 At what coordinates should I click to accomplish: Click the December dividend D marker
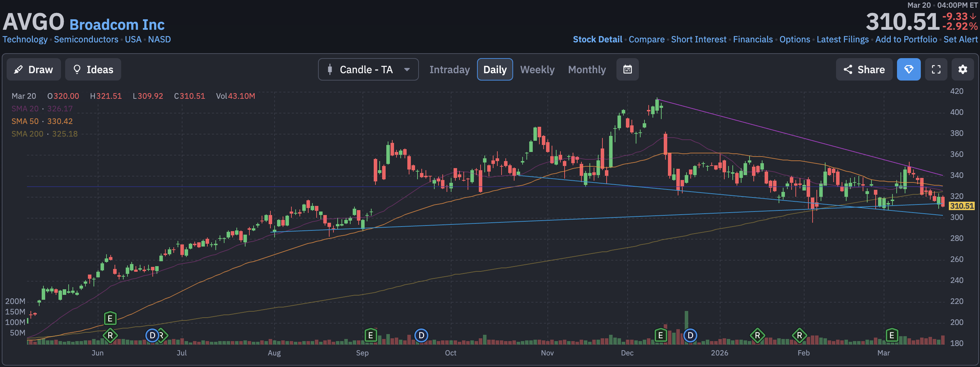[690, 335]
